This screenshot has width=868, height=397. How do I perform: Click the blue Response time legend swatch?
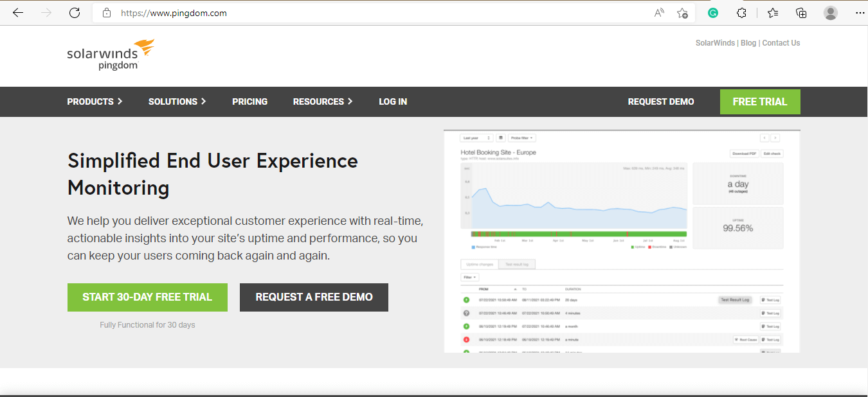tap(473, 247)
